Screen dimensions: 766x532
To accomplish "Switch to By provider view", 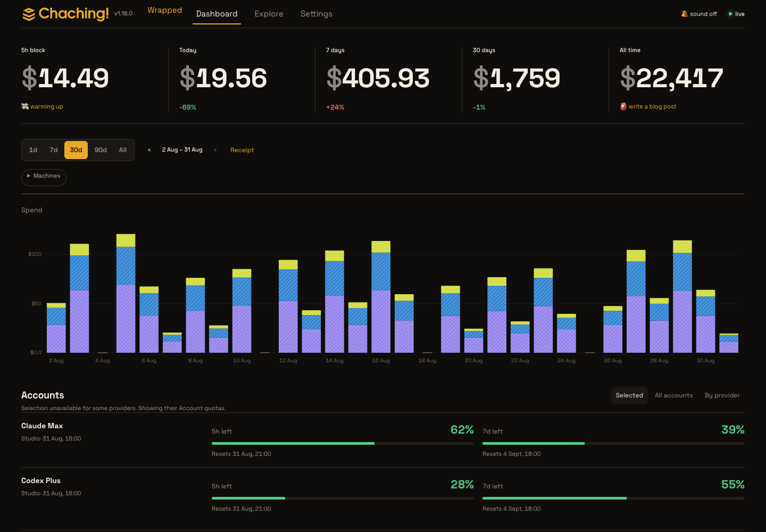I will click(x=722, y=395).
